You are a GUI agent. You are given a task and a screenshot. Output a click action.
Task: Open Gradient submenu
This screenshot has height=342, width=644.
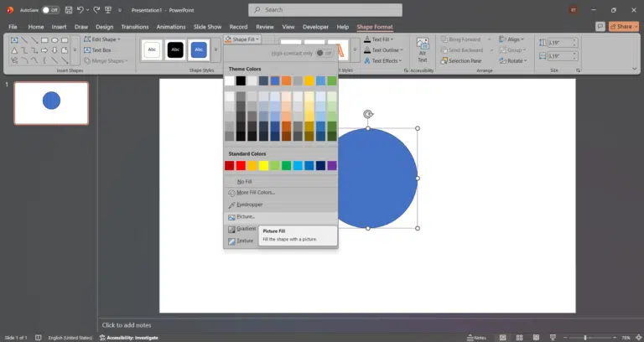[241, 229]
